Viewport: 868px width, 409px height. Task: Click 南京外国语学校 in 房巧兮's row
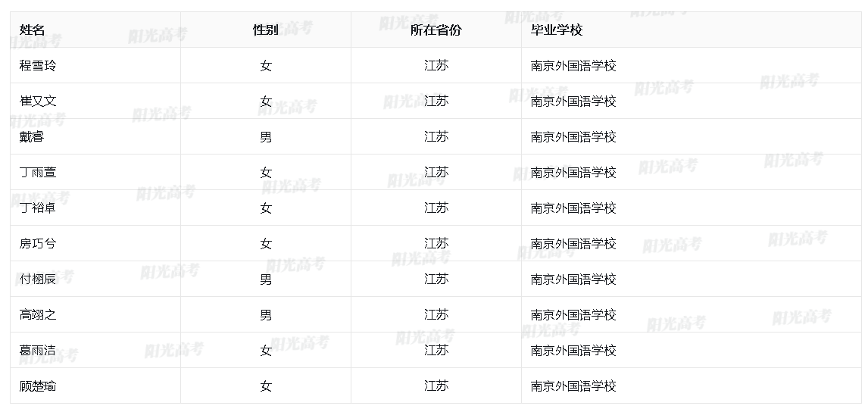pyautogui.click(x=573, y=244)
